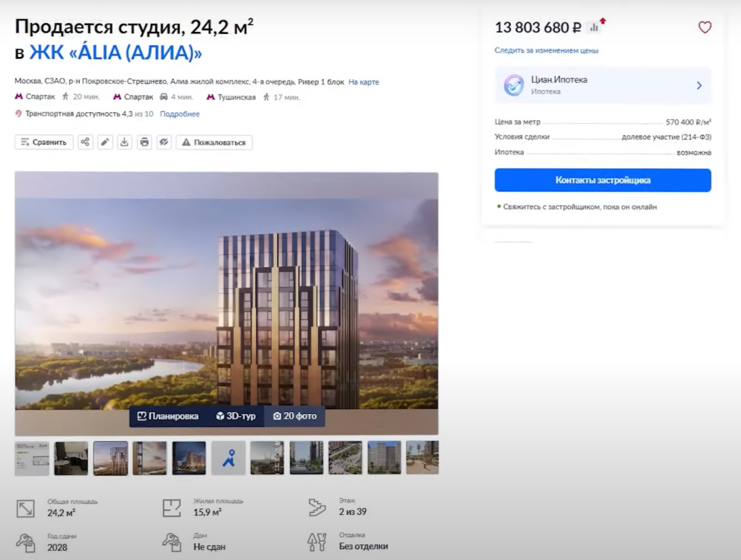The image size is (741, 560).
Task: Open Циан.Ипотека mortgage chevron
Action: pos(699,85)
